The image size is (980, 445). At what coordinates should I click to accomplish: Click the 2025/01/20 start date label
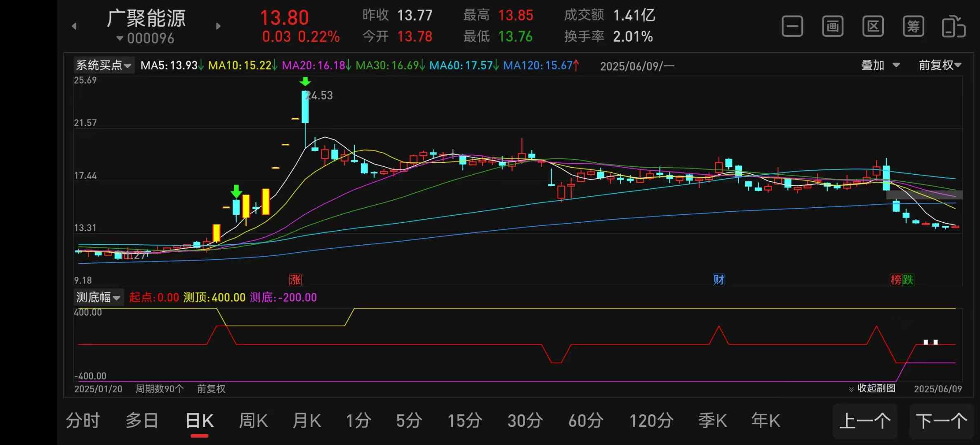pos(98,389)
